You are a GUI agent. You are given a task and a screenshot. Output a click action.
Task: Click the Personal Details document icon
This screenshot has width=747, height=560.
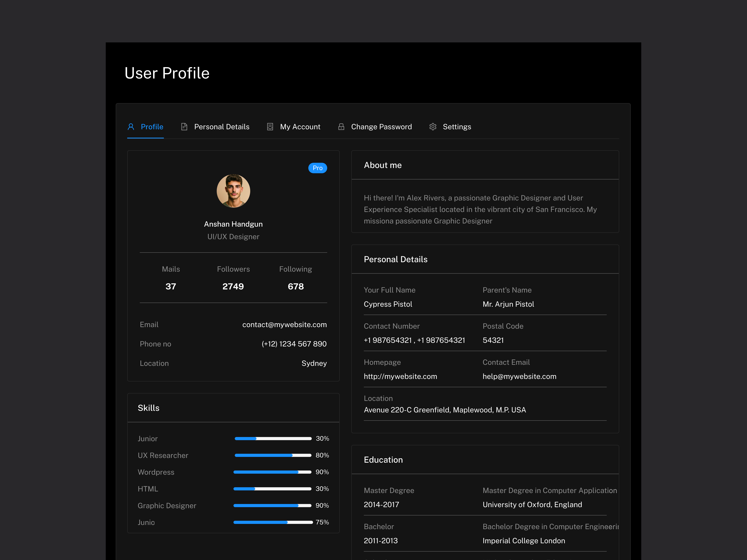pyautogui.click(x=184, y=127)
